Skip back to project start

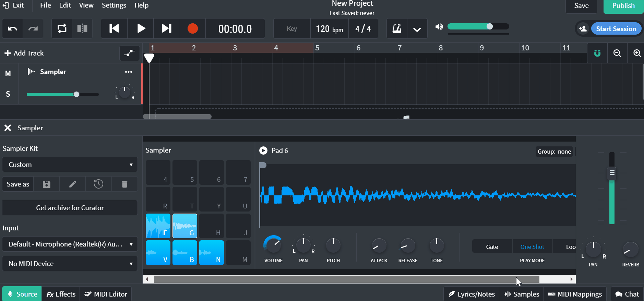114,28
